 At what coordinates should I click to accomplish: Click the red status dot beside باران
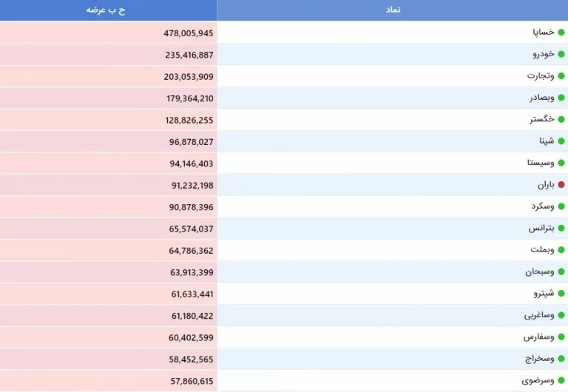pyautogui.click(x=561, y=185)
